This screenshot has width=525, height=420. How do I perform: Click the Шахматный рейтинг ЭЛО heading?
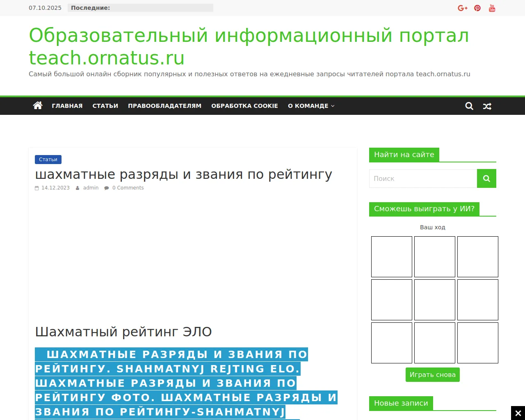(123, 332)
